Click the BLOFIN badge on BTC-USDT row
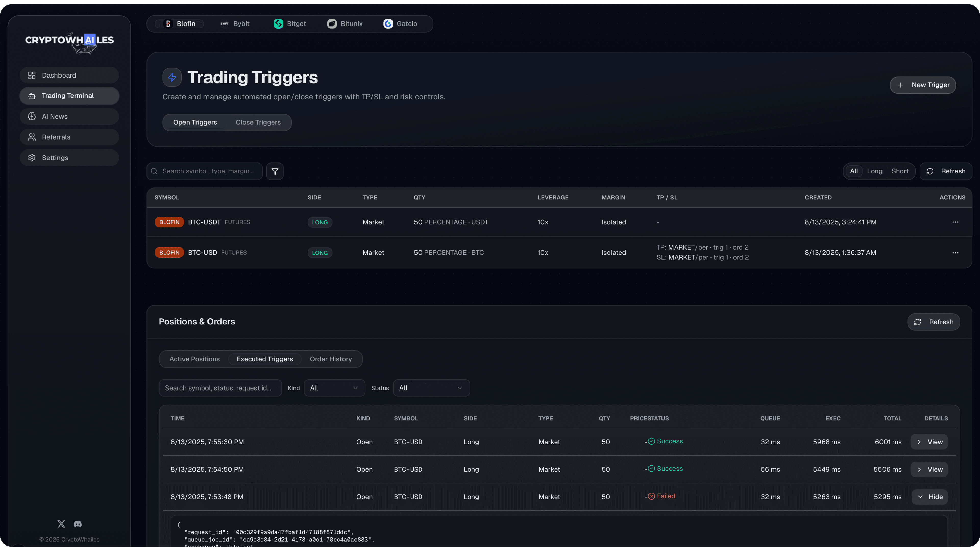This screenshot has height=551, width=980. (169, 222)
